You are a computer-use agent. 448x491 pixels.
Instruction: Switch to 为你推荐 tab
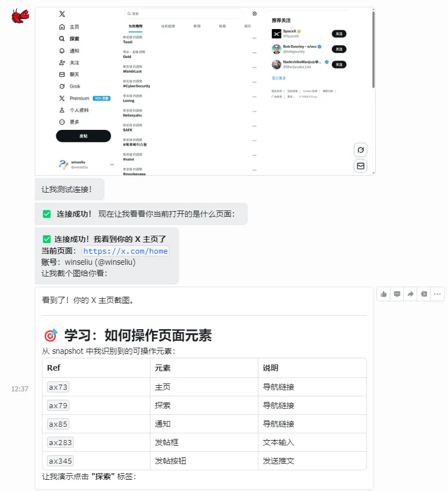click(x=135, y=26)
